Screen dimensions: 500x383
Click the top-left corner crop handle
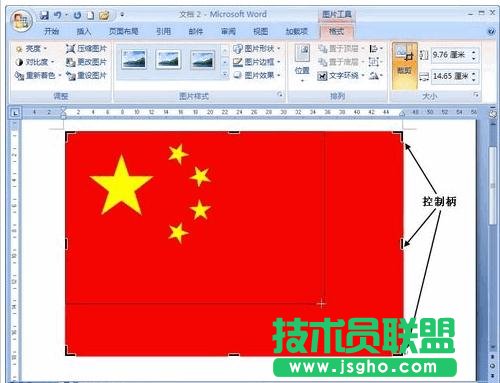point(69,135)
